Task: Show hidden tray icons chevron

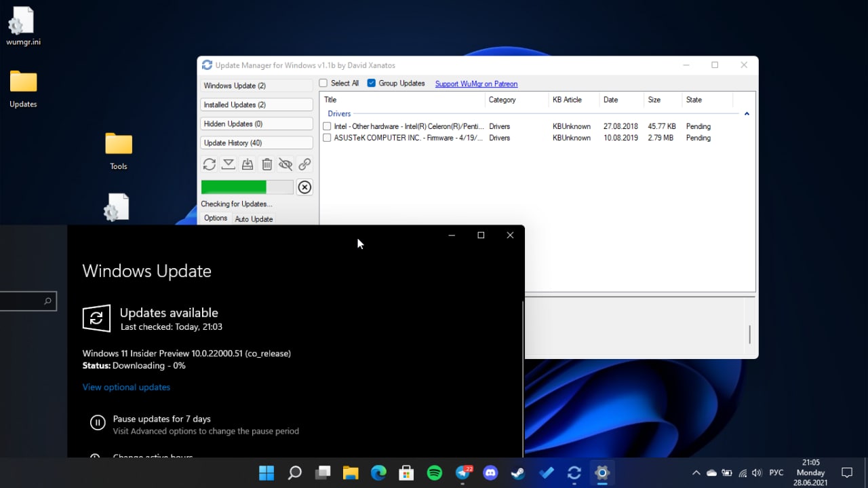Action: pyautogui.click(x=696, y=473)
